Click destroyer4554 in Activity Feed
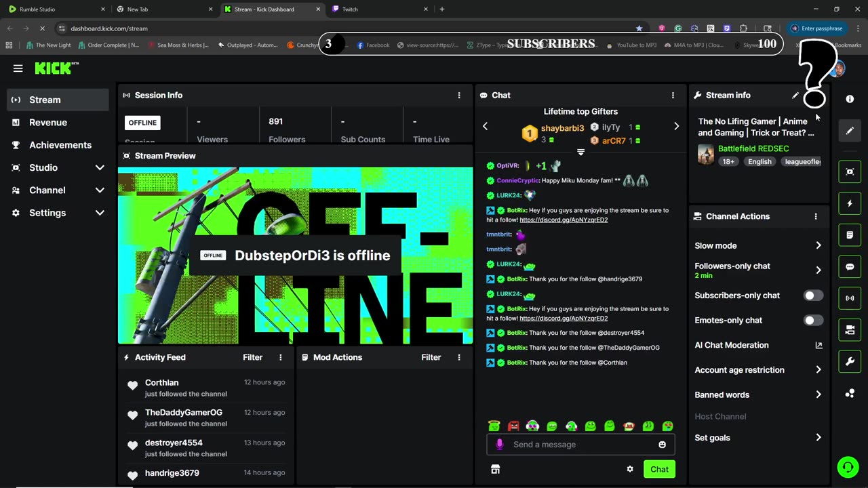 click(174, 443)
